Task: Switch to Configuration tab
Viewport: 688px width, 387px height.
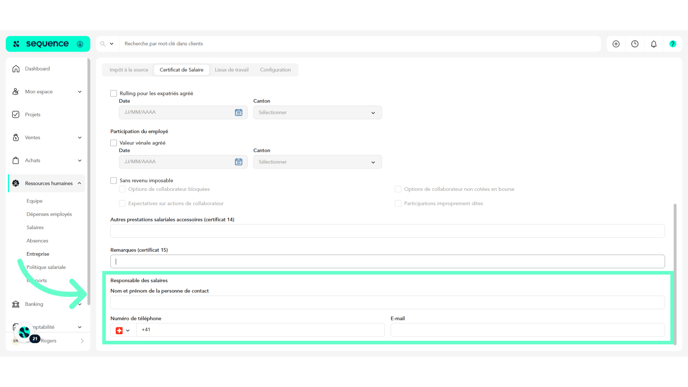Action: point(275,70)
